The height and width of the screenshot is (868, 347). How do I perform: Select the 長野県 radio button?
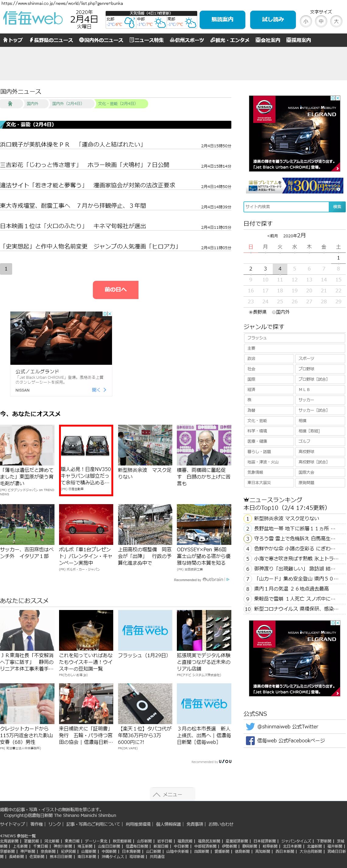[251, 312]
